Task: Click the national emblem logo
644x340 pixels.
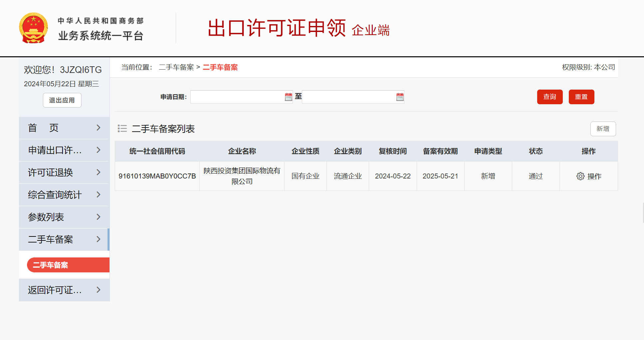Action: pyautogui.click(x=33, y=28)
